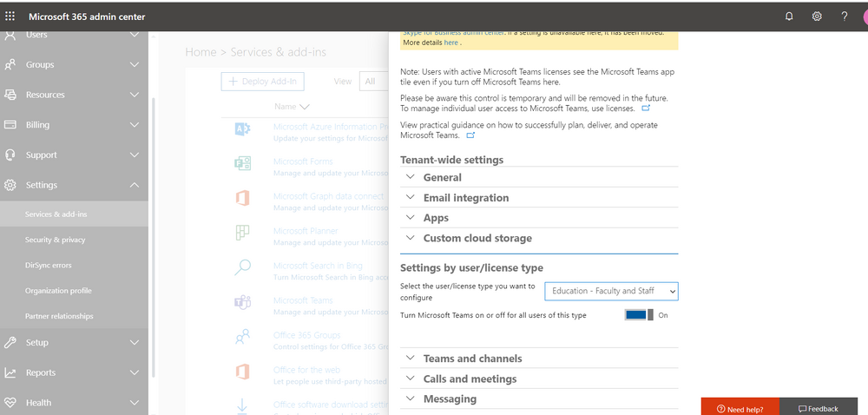This screenshot has height=415, width=868.
Task: Click the Deploy Add-In button
Action: (x=262, y=82)
